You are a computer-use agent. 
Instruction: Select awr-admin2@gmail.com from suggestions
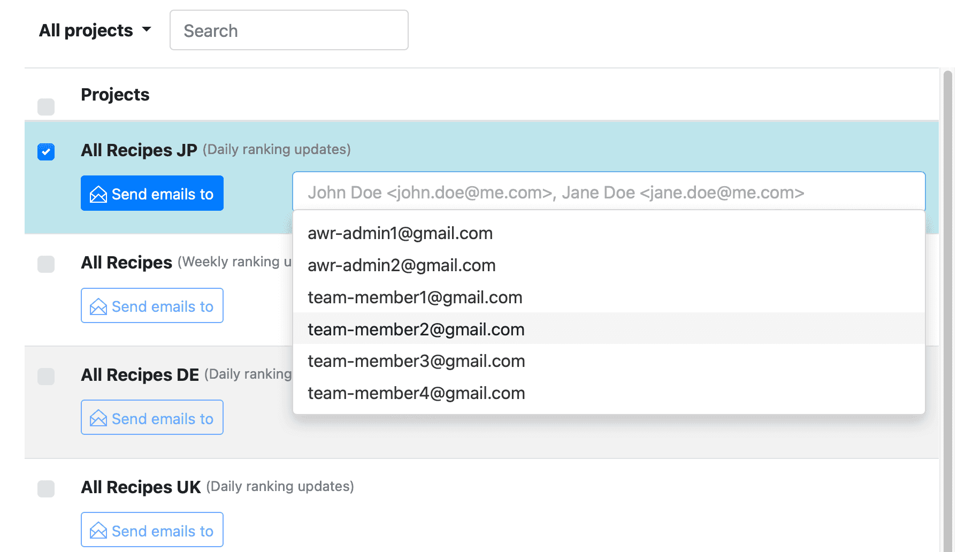tap(609, 265)
